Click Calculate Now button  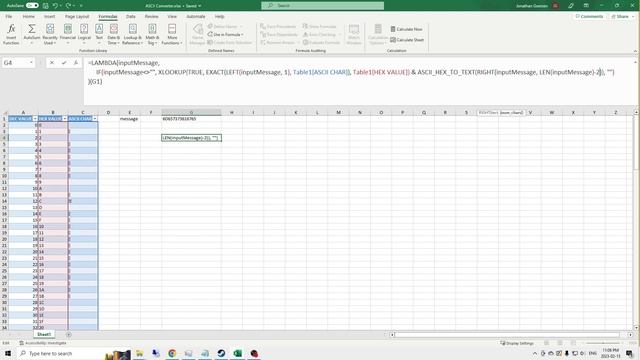click(407, 29)
